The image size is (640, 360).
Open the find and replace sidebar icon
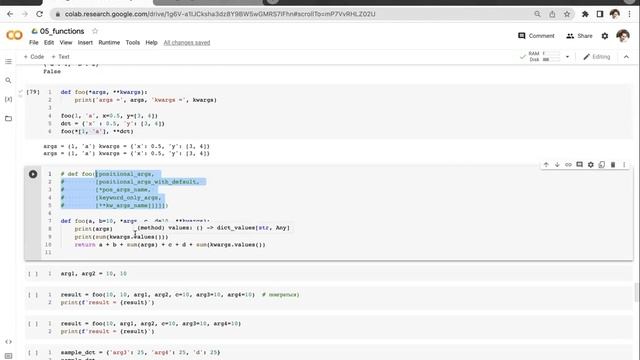point(8,80)
